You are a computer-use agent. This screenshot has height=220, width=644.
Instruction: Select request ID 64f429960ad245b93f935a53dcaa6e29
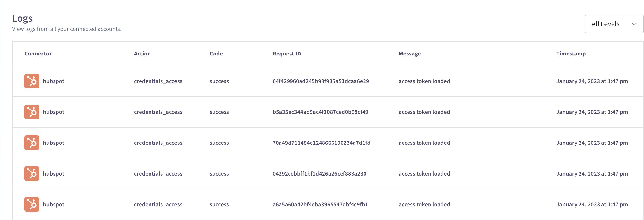321,81
